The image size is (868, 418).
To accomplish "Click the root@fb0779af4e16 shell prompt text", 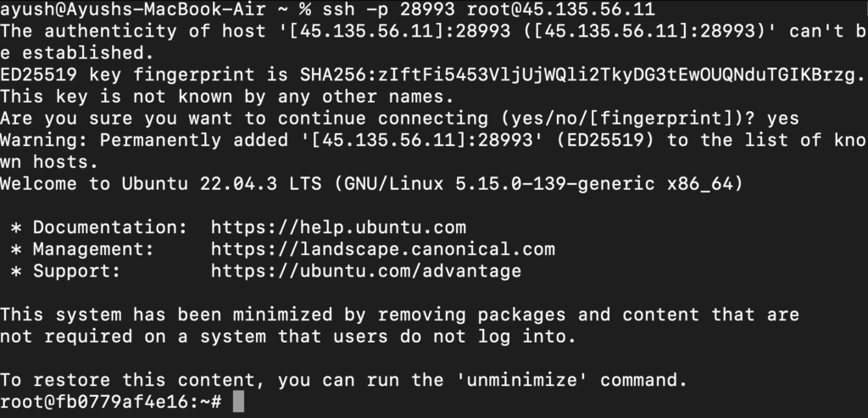I will 111,402.
